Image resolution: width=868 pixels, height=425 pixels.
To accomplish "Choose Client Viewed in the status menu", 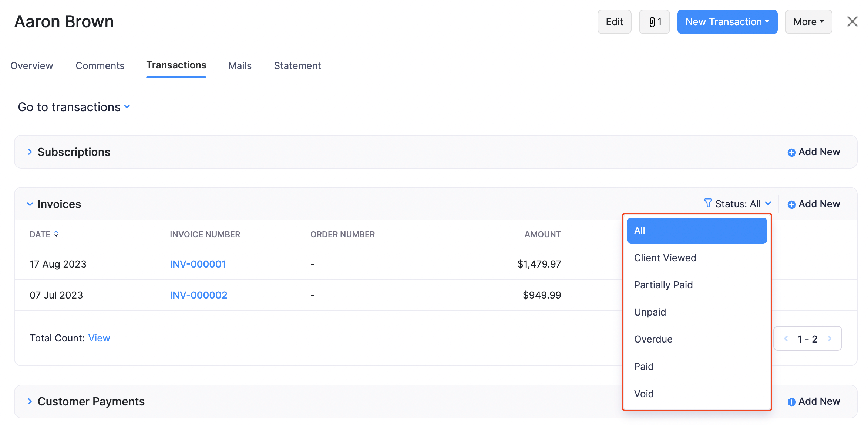I will (x=665, y=258).
